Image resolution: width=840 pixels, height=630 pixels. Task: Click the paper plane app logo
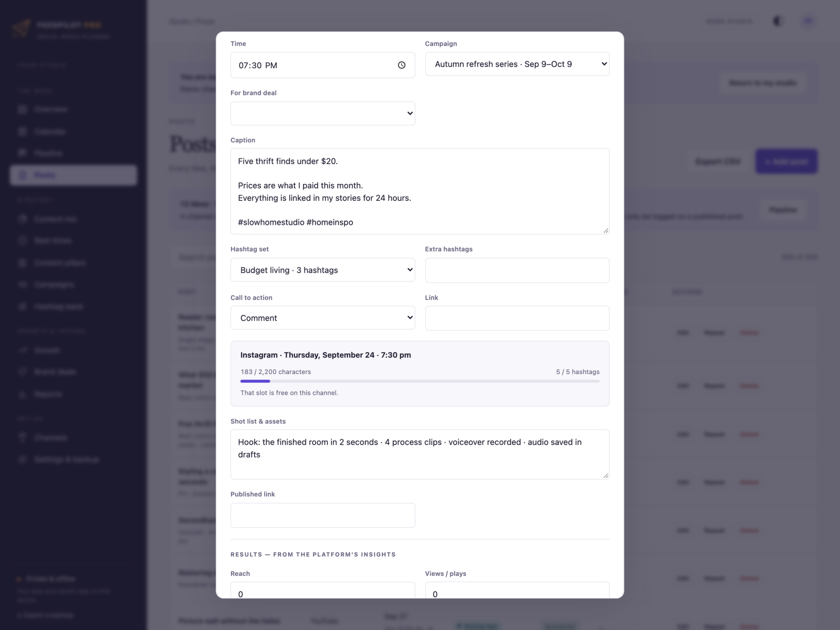tap(21, 29)
